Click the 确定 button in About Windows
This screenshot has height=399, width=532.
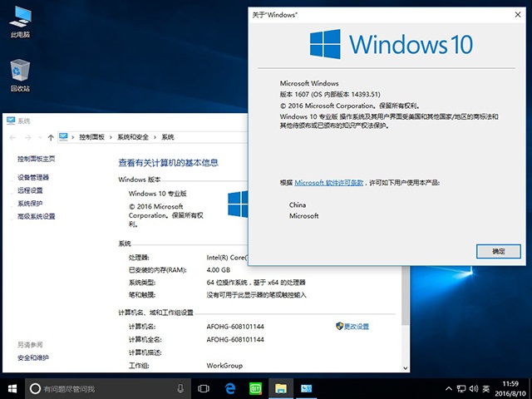coord(499,250)
